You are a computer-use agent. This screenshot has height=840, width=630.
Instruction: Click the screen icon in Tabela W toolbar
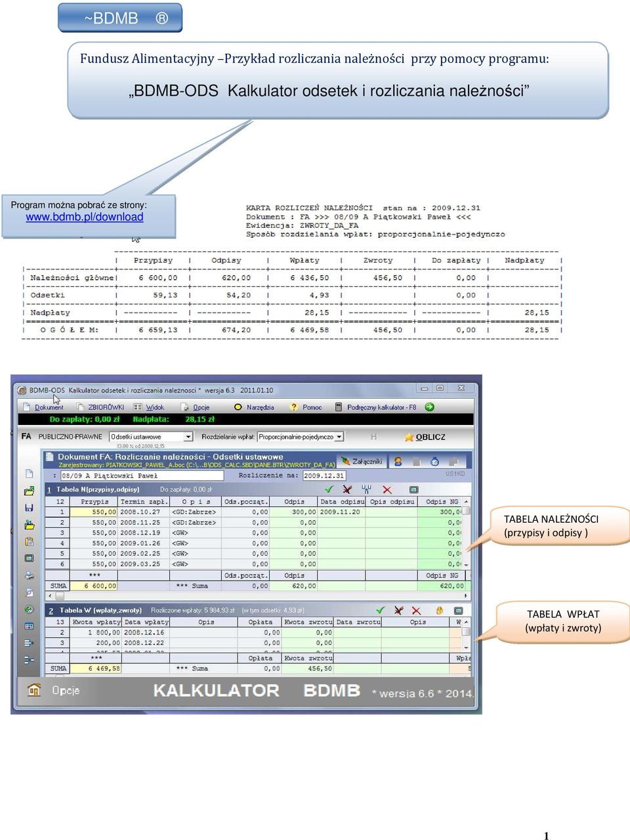point(459,610)
